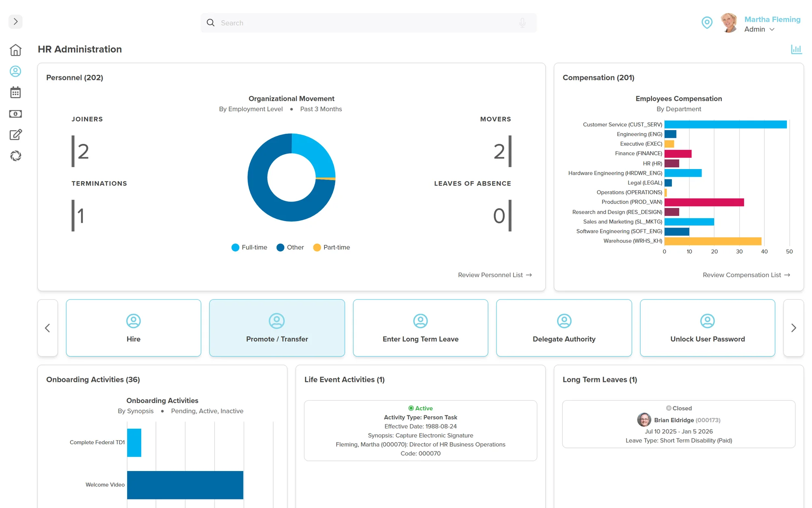
Task: Click the person icon on Delegate Authority tile
Action: point(564,321)
